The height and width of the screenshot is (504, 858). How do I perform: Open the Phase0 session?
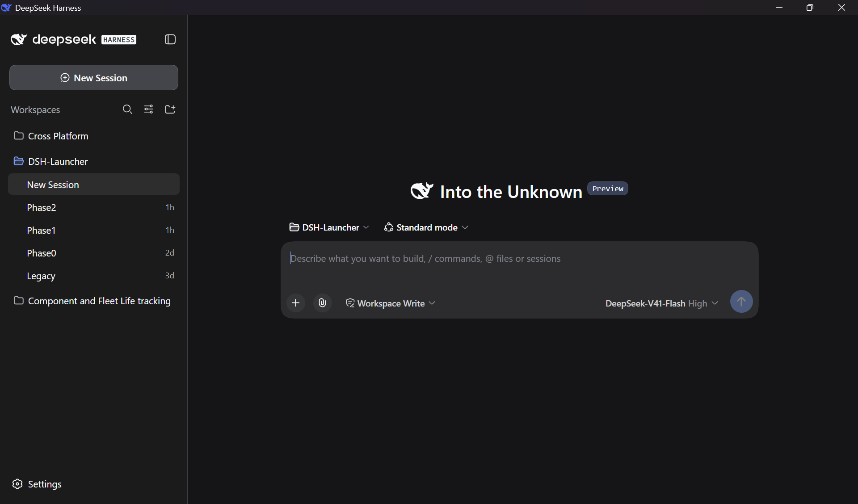94,253
